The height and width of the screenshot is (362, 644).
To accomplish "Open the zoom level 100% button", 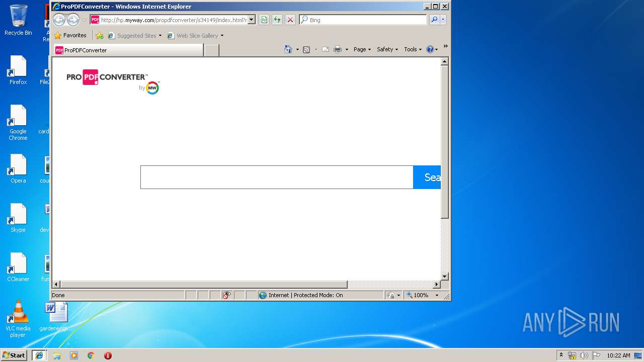I will (x=418, y=295).
